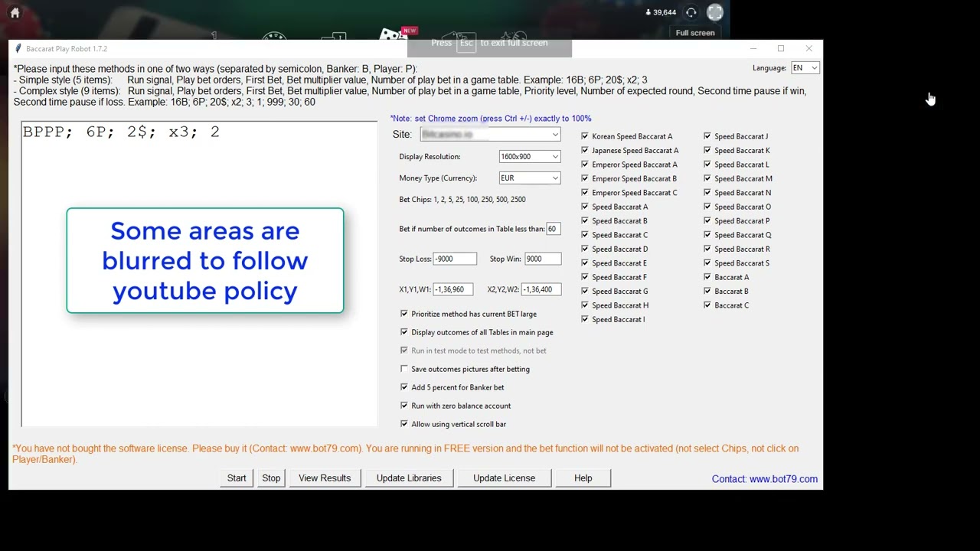Uncheck Speed Baccarat A table

[x=585, y=207]
